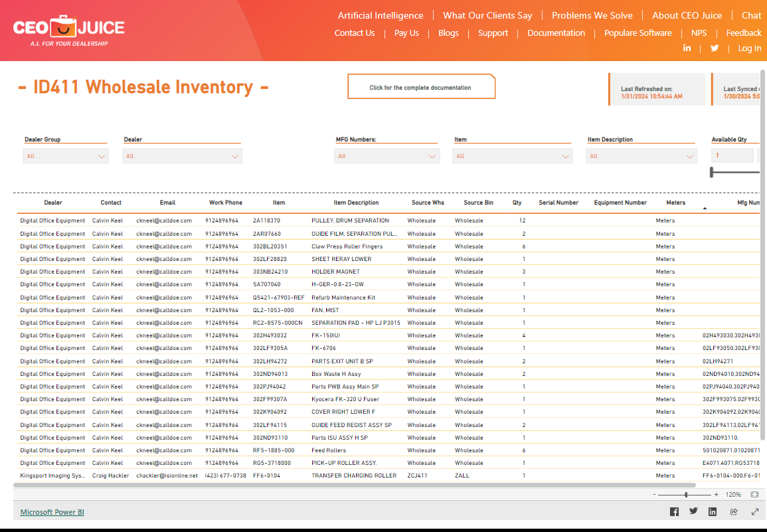Open the Support menu link

493,33
